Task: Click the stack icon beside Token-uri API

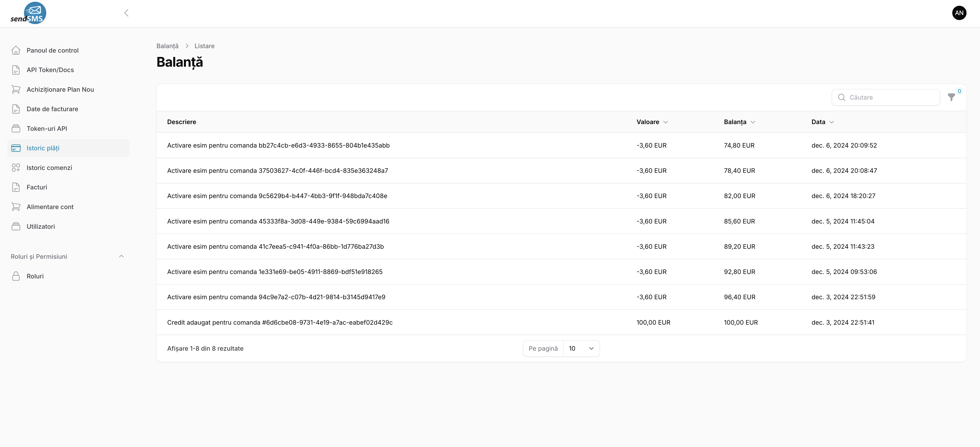Action: [16, 129]
